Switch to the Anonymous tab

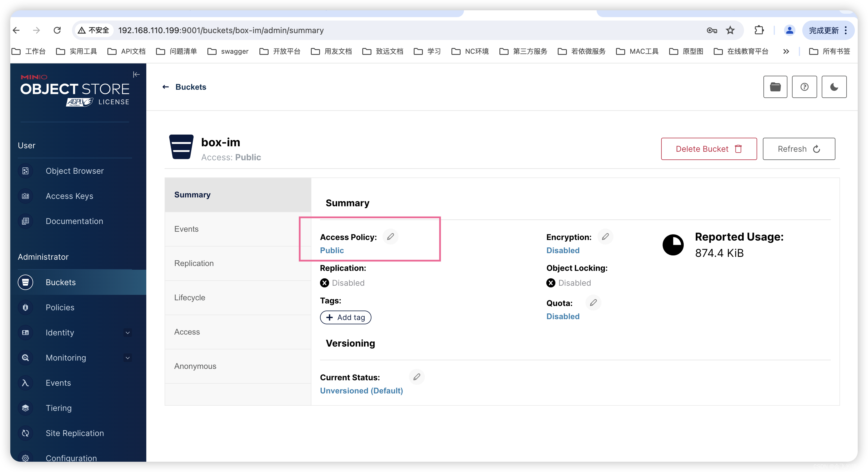[195, 366]
